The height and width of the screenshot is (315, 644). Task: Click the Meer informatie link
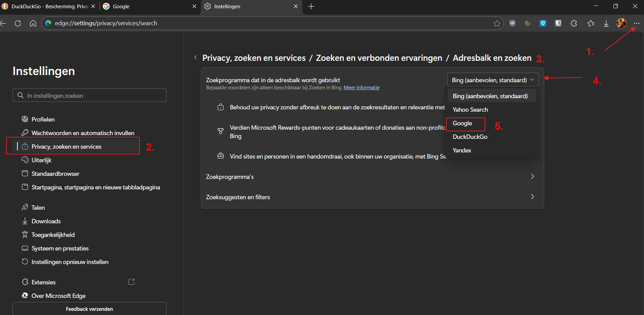[362, 88]
